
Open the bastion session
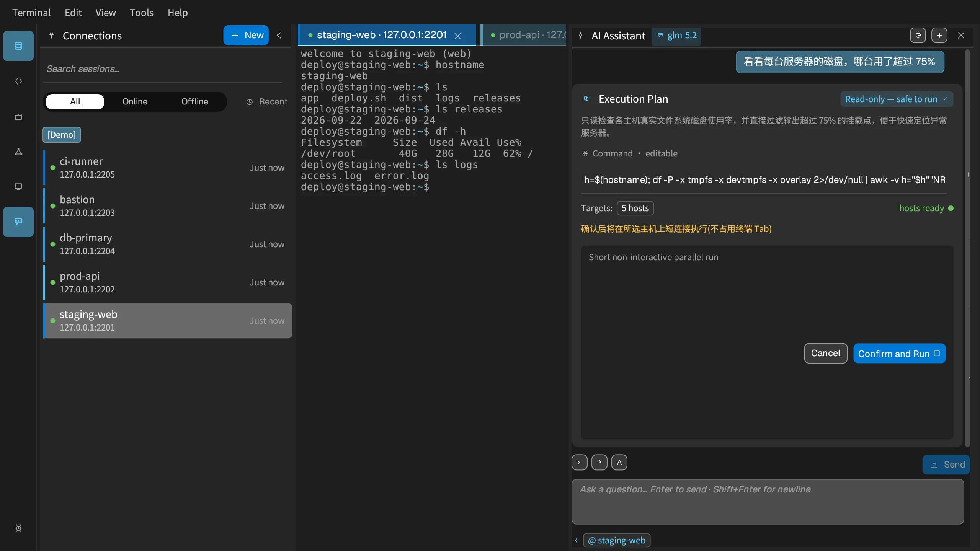click(x=168, y=206)
